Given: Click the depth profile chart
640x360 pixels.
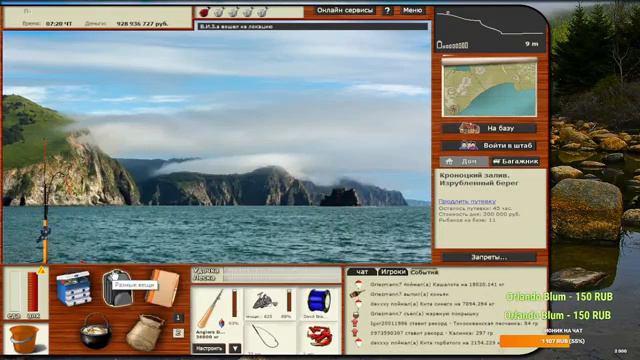Looking at the screenshot, I should tap(490, 29).
